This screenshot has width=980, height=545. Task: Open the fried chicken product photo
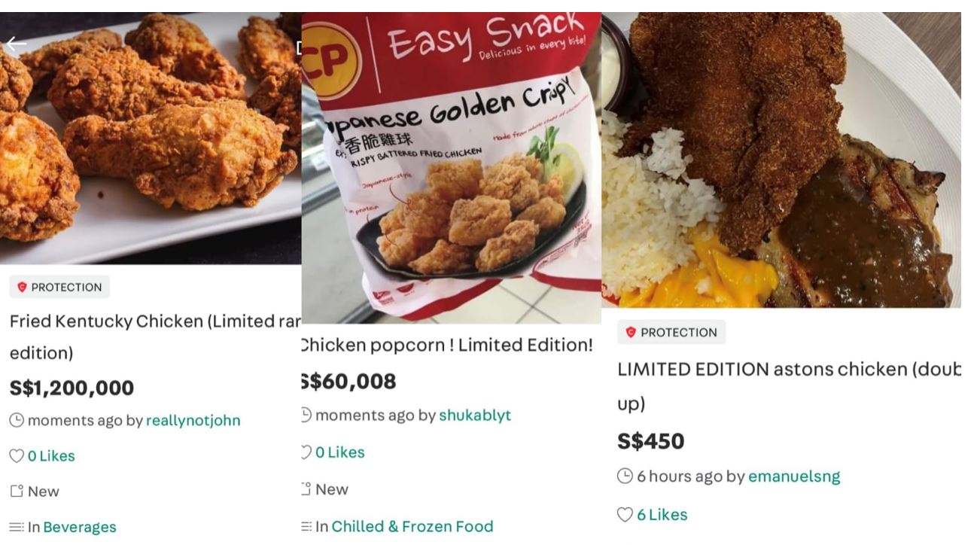pyautogui.click(x=151, y=135)
